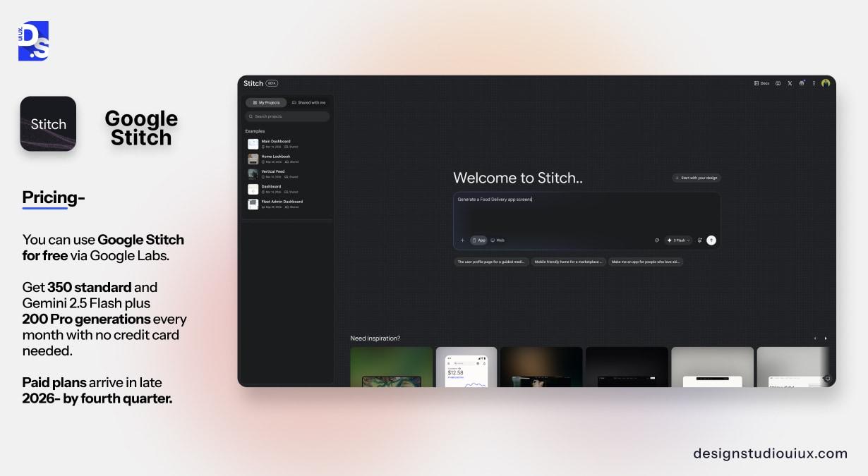
Task: Click the microphone voice input icon
Action: [700, 240]
